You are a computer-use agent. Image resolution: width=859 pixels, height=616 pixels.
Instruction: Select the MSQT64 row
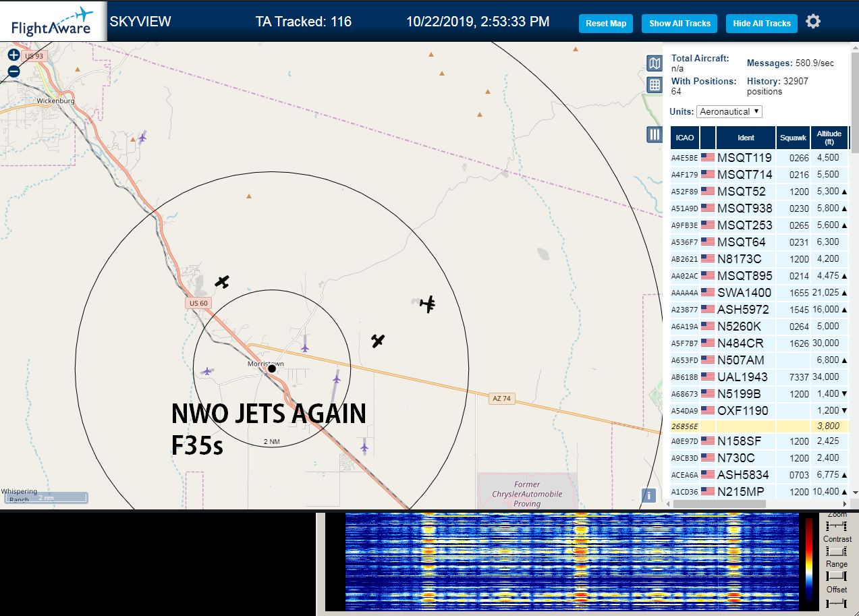[759, 242]
